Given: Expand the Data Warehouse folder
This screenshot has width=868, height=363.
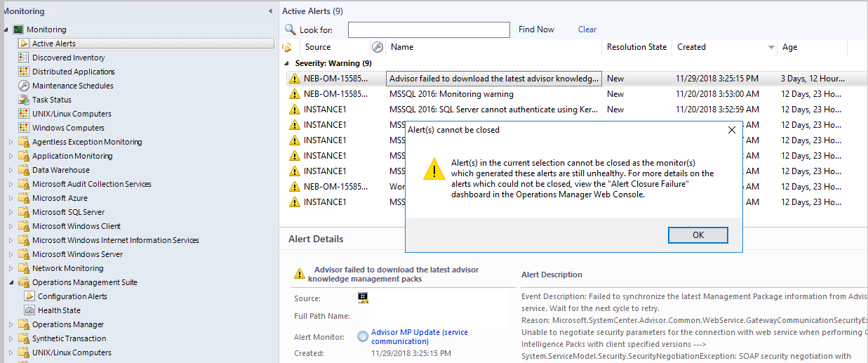Looking at the screenshot, I should [11, 170].
